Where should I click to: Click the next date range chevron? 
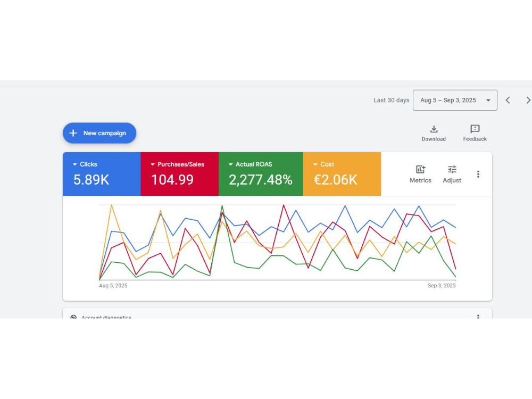pos(527,99)
